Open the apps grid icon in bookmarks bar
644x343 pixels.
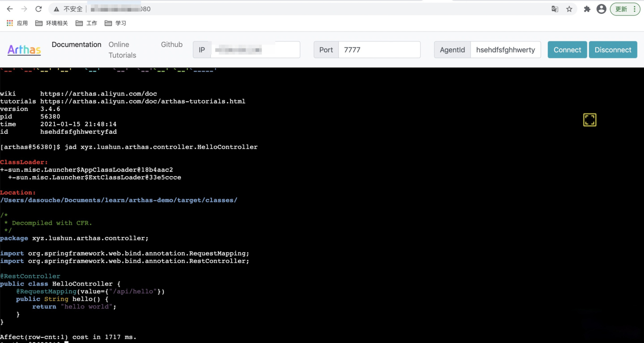click(x=10, y=23)
